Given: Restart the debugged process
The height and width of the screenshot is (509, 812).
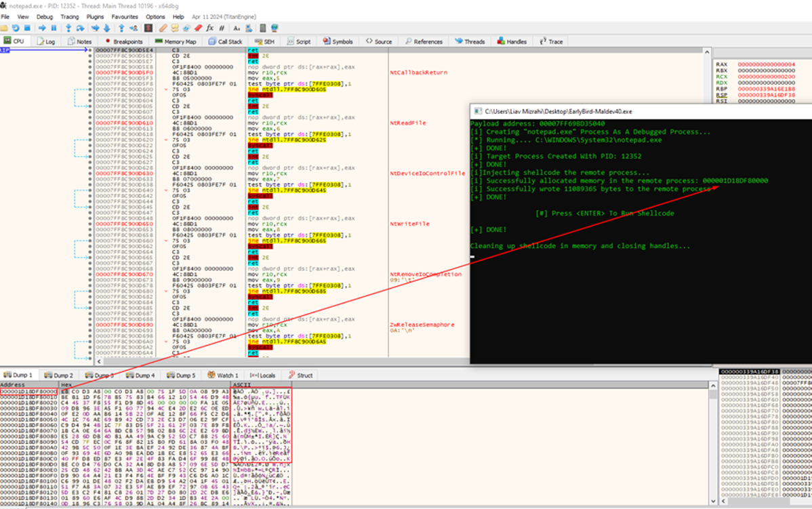Looking at the screenshot, I should [x=16, y=28].
